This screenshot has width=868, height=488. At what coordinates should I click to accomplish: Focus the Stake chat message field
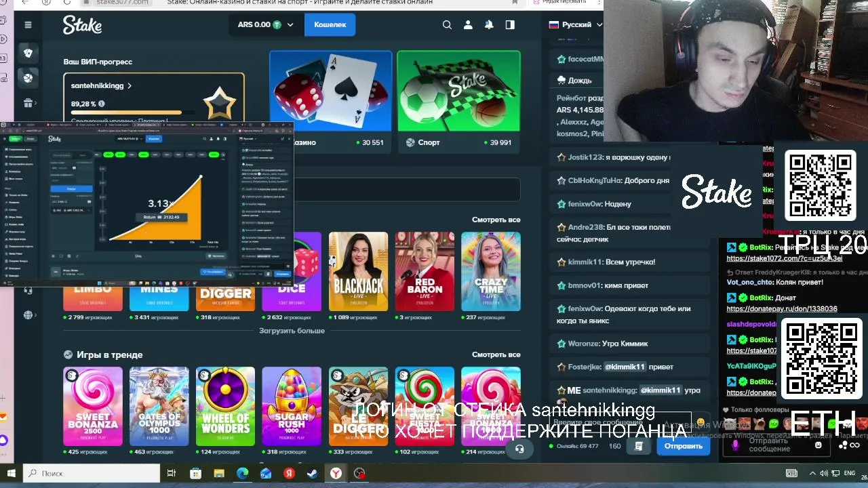pyautogui.click(x=620, y=423)
